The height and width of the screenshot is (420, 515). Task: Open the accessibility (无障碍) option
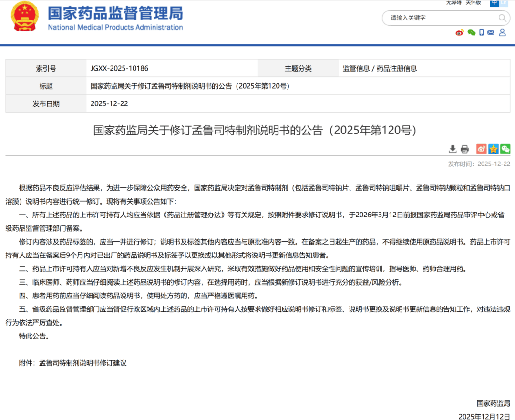pos(453,2)
